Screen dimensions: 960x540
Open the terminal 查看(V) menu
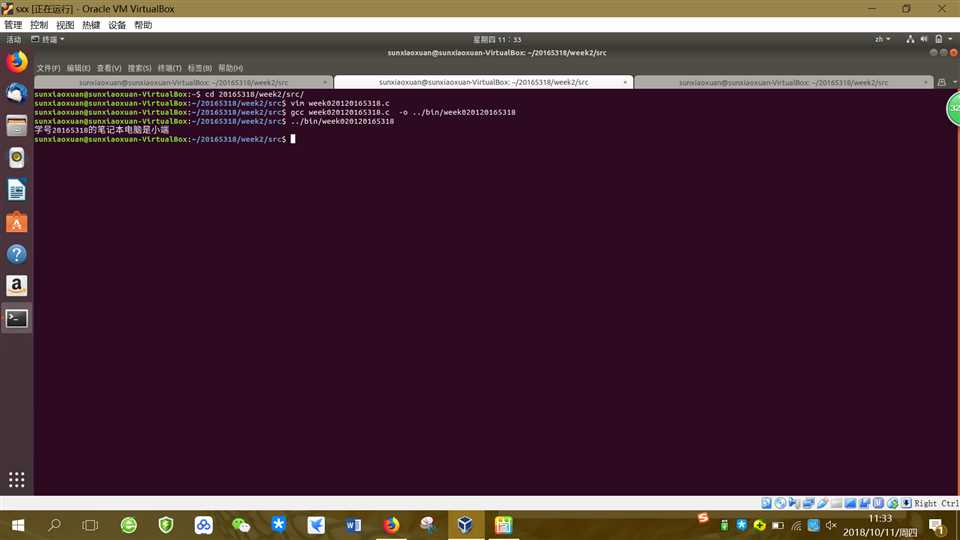point(109,68)
